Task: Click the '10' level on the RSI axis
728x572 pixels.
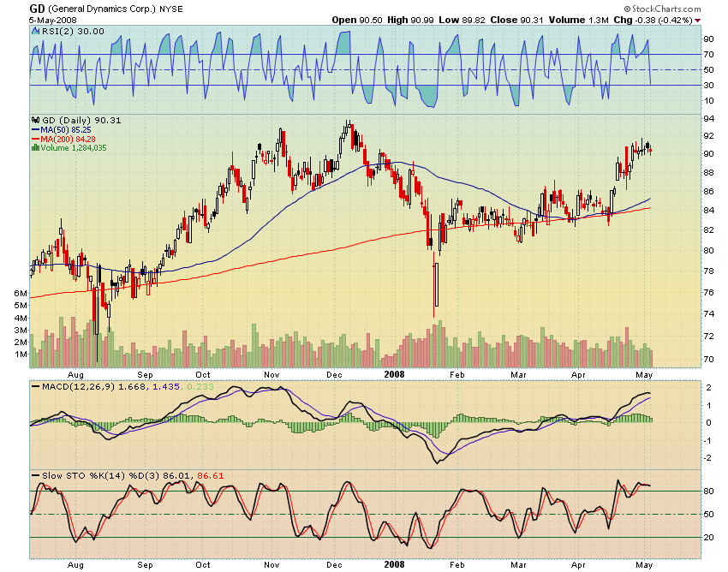Action: click(x=708, y=101)
